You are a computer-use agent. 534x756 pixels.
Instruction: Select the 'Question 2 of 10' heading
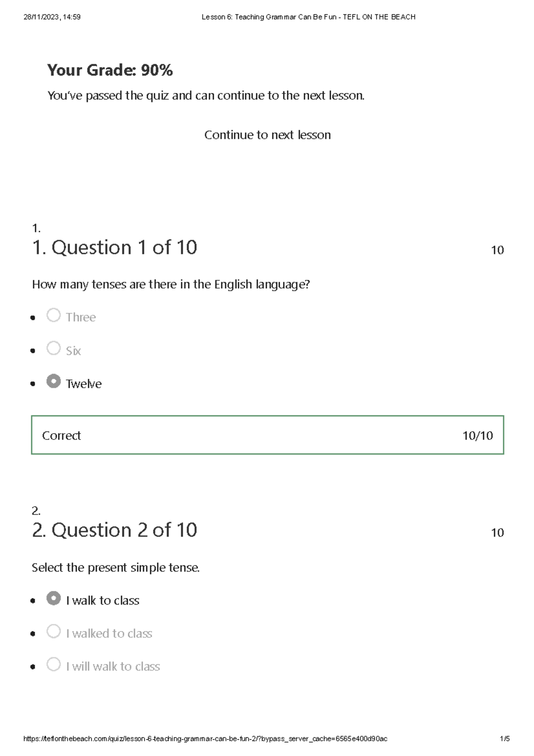[115, 530]
